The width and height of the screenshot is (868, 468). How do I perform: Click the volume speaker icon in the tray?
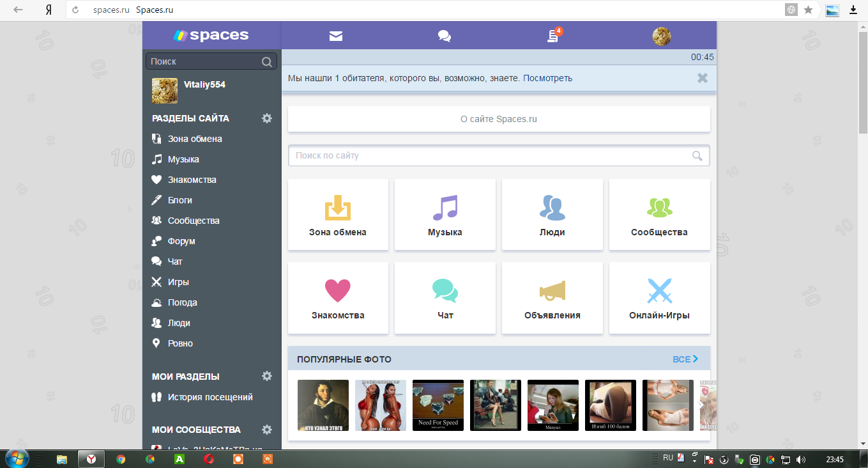click(801, 459)
